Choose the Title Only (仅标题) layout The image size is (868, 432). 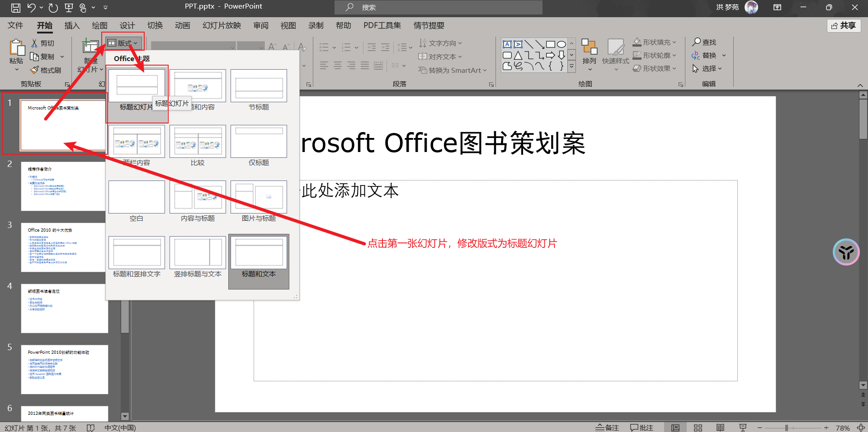pyautogui.click(x=259, y=146)
